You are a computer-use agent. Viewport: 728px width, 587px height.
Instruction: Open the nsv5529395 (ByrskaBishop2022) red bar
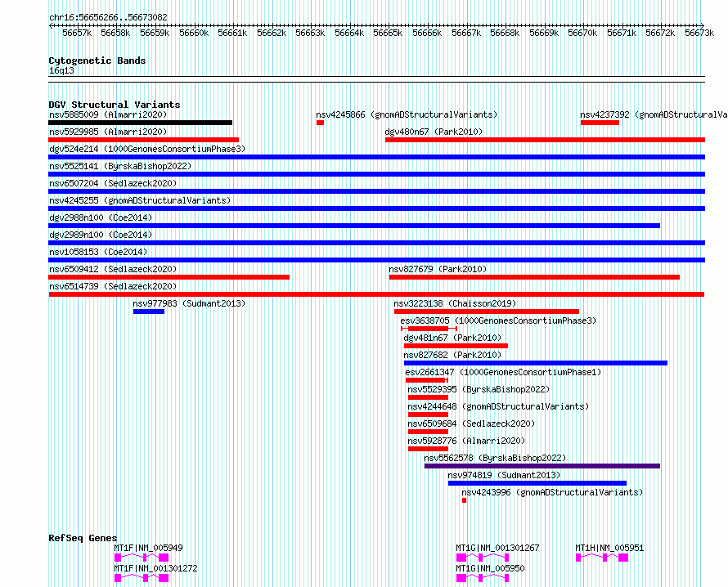tap(428, 397)
